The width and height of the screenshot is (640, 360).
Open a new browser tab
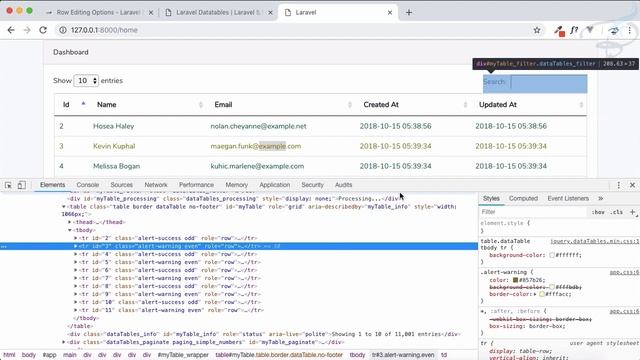coord(409,13)
